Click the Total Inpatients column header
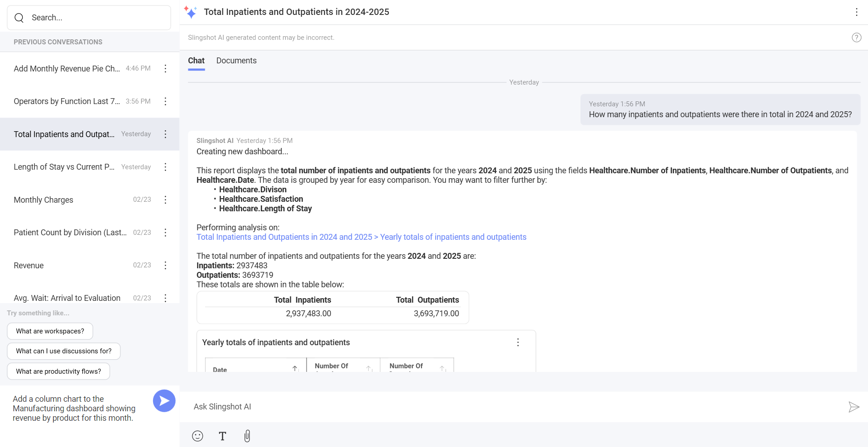Screen dimensions: 868x447 (x=302, y=300)
